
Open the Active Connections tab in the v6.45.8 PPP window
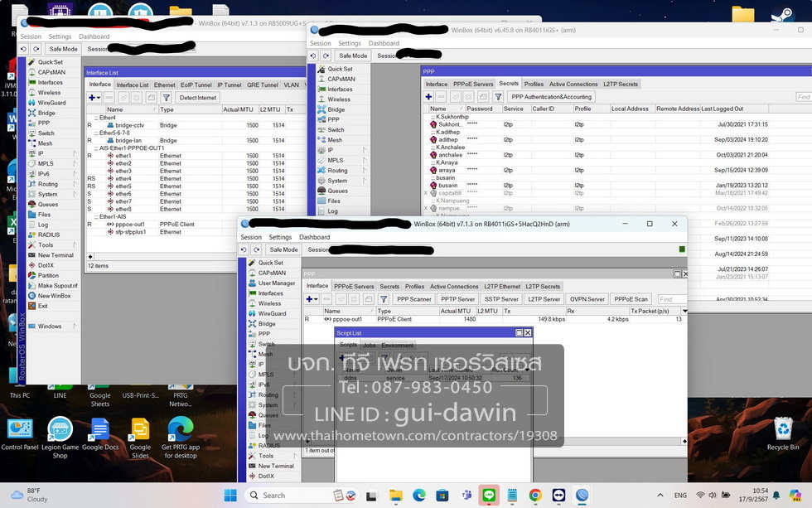pyautogui.click(x=573, y=84)
